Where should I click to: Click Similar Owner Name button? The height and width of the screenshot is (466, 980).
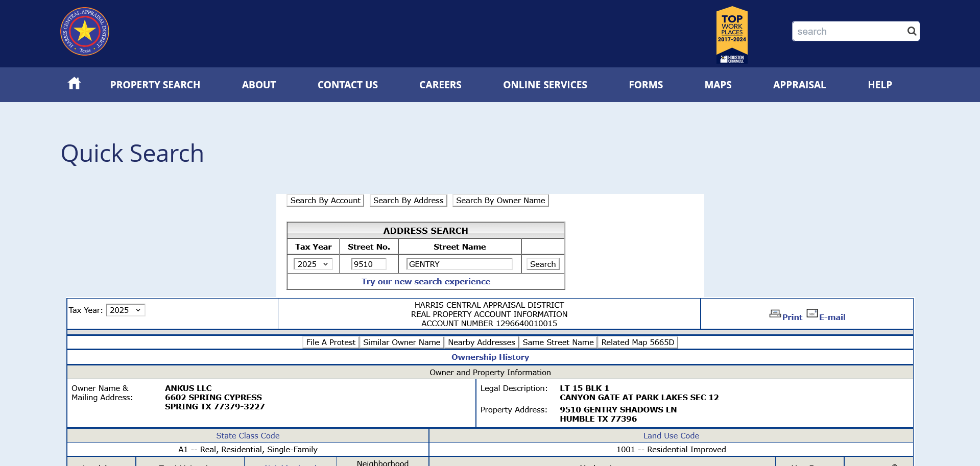point(401,342)
